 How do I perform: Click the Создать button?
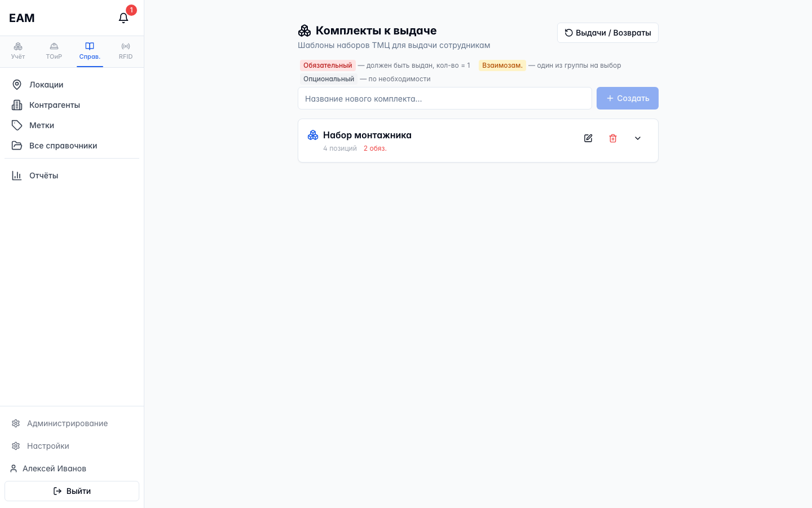(628, 98)
